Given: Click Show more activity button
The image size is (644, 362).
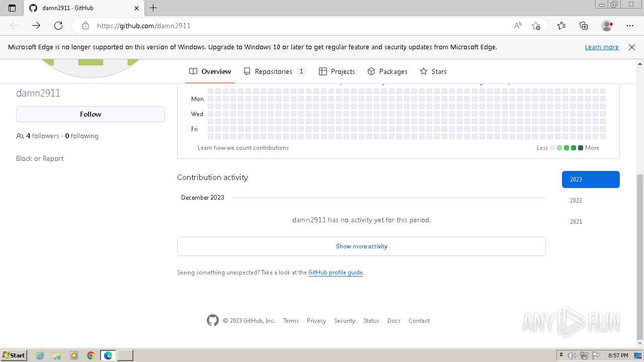Looking at the screenshot, I should [x=361, y=246].
